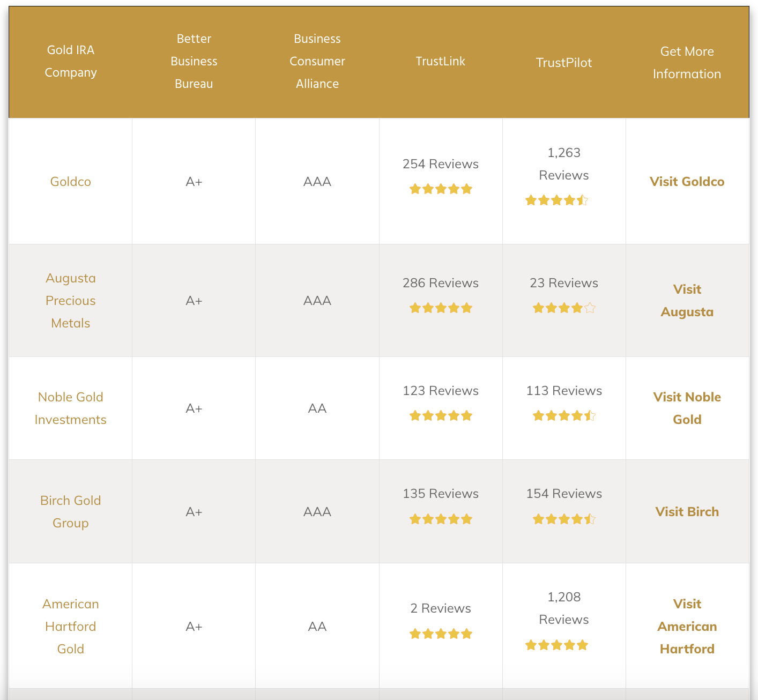Screen dimensions: 758x700
Task: Click the 1,263 Reviews text
Action: click(564, 164)
